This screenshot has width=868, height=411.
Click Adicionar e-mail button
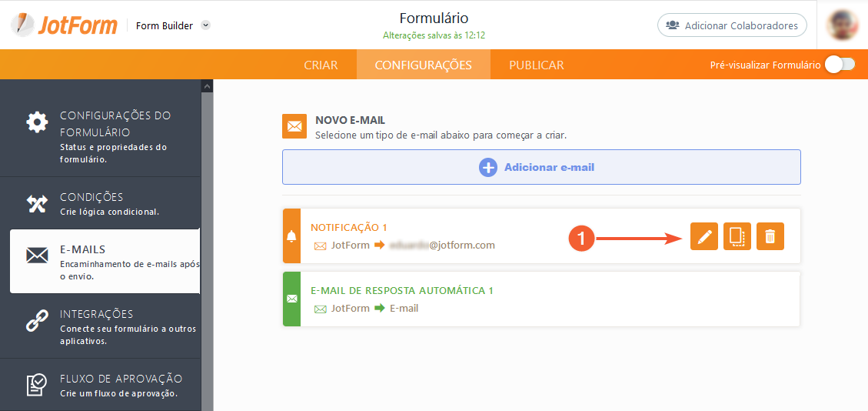541,167
